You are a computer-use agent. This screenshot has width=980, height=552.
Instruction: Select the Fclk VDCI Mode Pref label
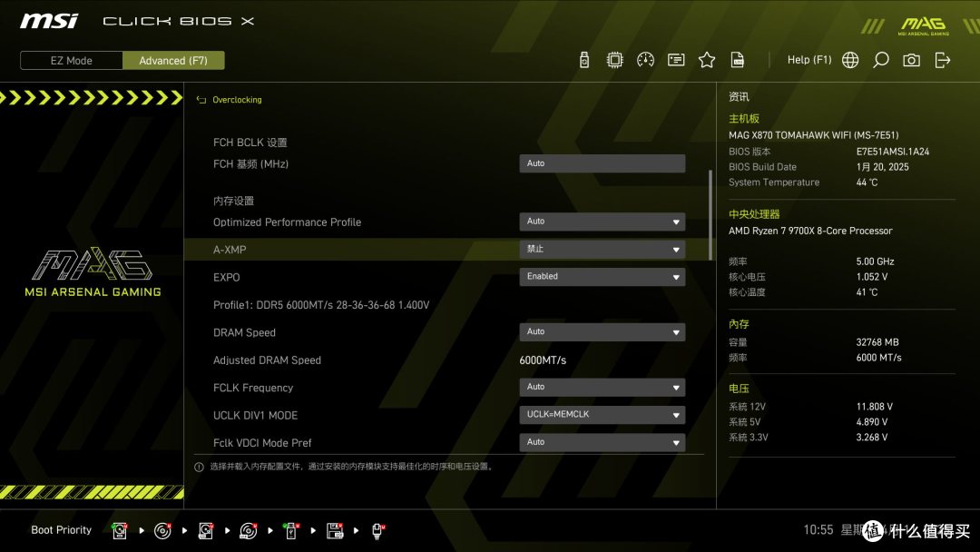pos(262,443)
